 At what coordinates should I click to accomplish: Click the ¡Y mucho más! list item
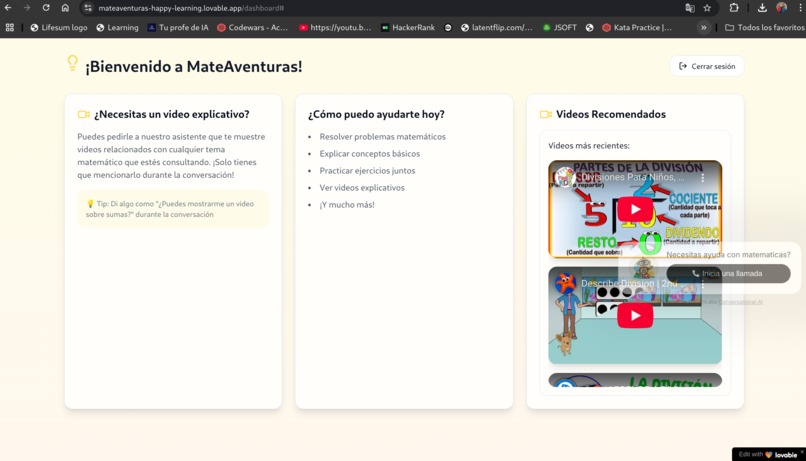(347, 205)
